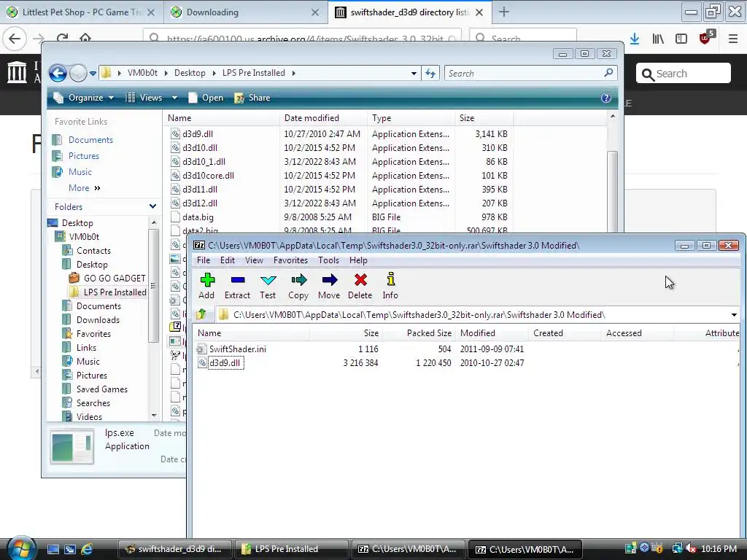Choose the Move tool in 7-Zip

tap(329, 286)
